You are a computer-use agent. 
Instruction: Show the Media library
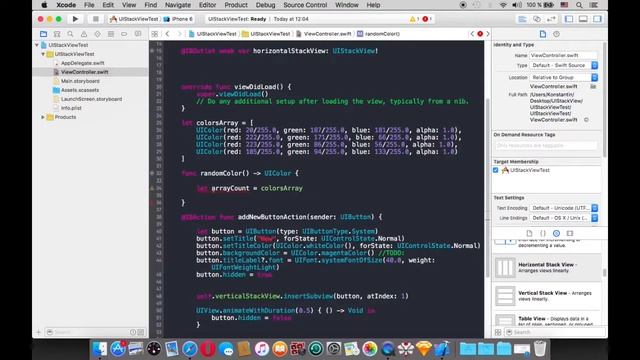coord(570,233)
